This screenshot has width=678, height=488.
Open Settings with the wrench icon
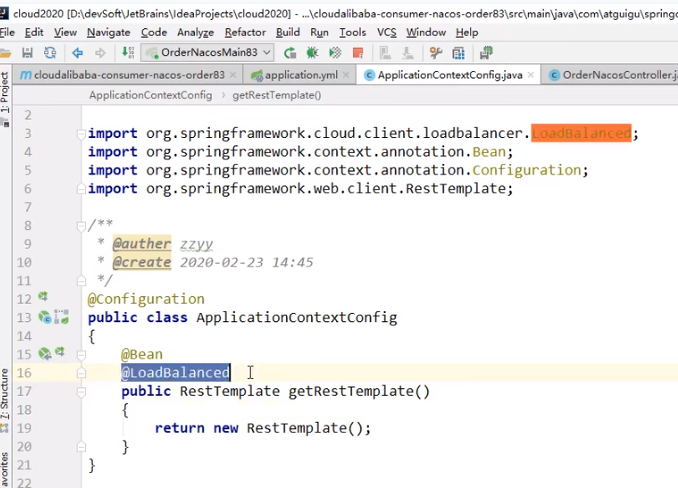pos(435,53)
